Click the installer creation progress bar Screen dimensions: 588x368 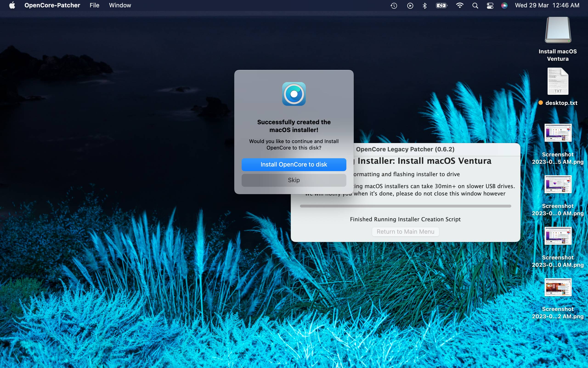[x=405, y=206]
